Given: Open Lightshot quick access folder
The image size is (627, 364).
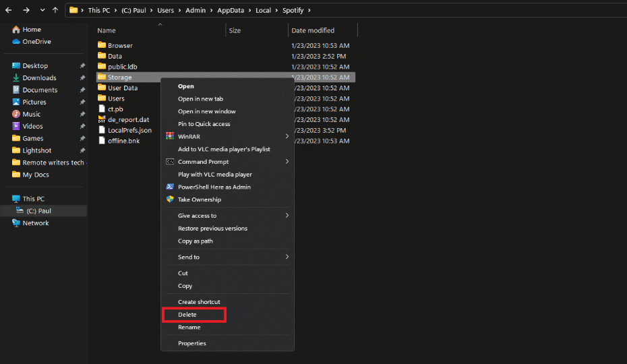Looking at the screenshot, I should coord(32,150).
